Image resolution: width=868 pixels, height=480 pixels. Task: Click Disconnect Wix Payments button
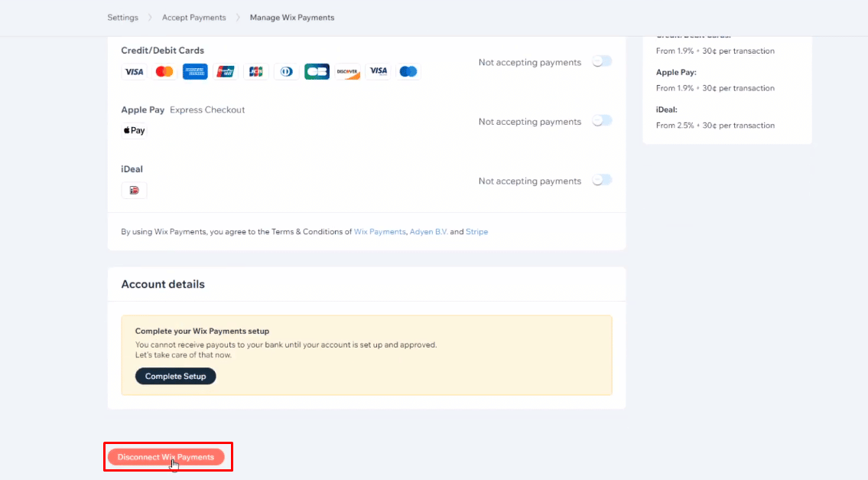coord(165,457)
